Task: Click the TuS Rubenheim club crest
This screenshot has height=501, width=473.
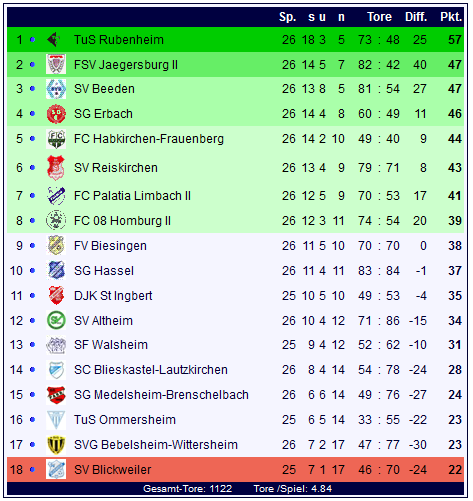Action: (x=54, y=40)
